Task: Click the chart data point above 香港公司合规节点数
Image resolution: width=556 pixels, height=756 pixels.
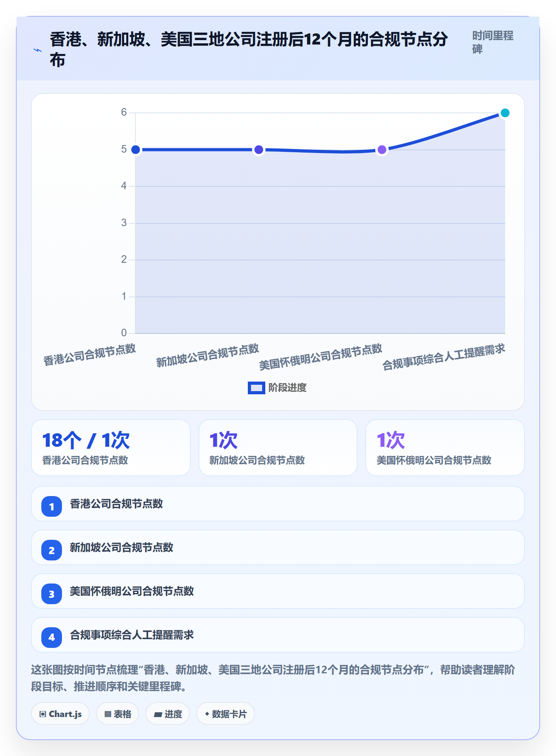Action: coord(135,150)
